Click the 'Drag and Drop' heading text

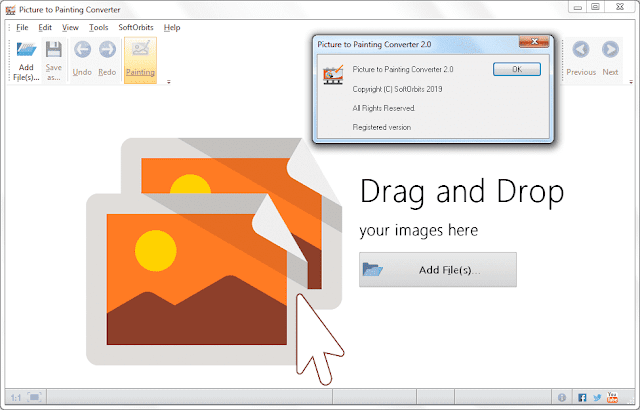pyautogui.click(x=462, y=192)
